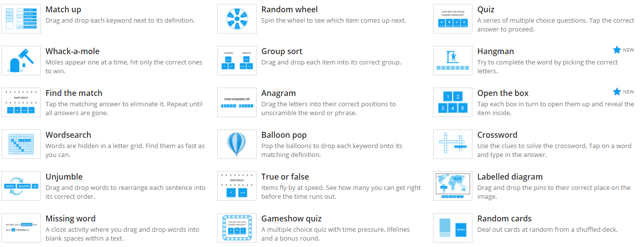The height and width of the screenshot is (247, 644).
Task: Click the NEW star badge beside Open the box
Action: coord(623,92)
